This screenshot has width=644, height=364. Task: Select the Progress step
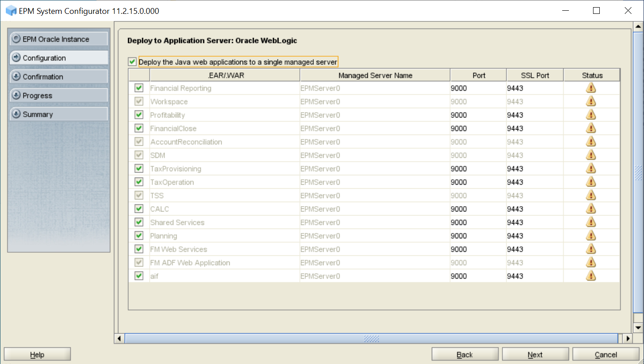[x=59, y=95]
